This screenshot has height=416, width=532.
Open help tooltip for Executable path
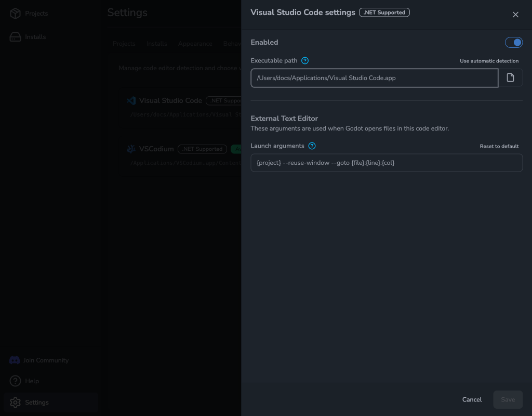[304, 61]
